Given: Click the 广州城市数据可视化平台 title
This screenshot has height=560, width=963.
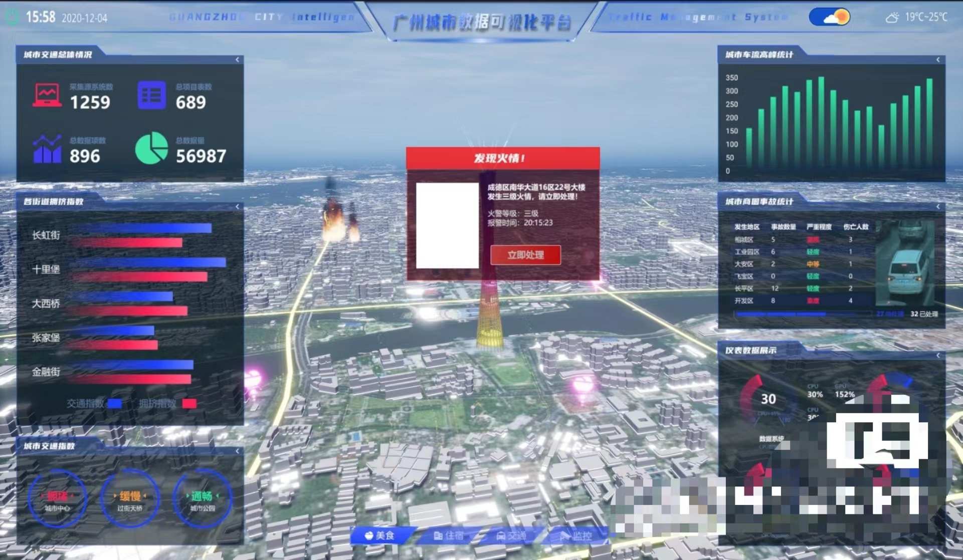Looking at the screenshot, I should [x=482, y=22].
